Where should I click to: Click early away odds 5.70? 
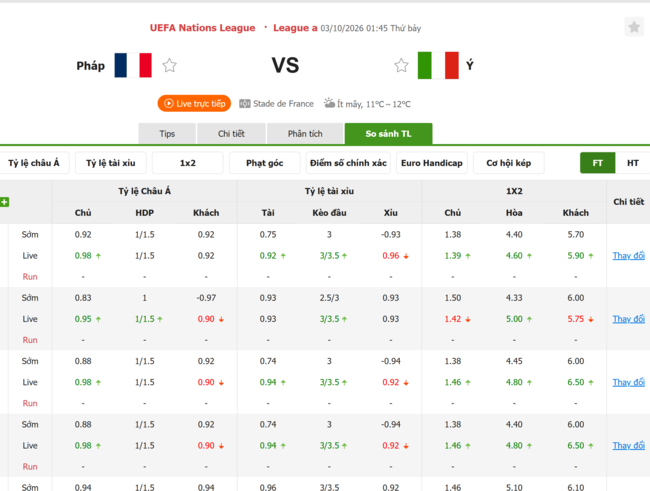(x=576, y=234)
